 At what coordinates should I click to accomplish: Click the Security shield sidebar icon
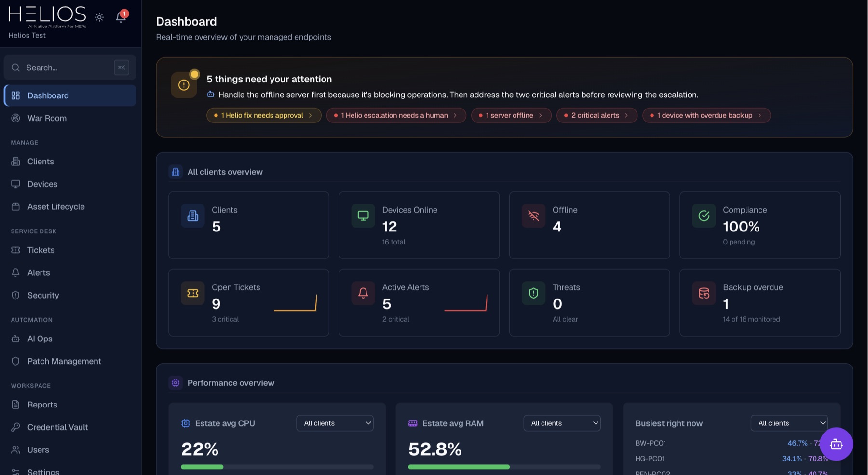pyautogui.click(x=15, y=296)
